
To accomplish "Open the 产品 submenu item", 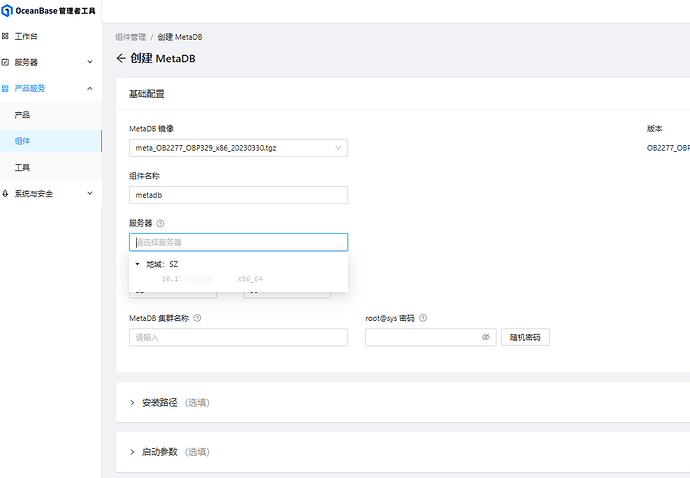I will point(51,115).
